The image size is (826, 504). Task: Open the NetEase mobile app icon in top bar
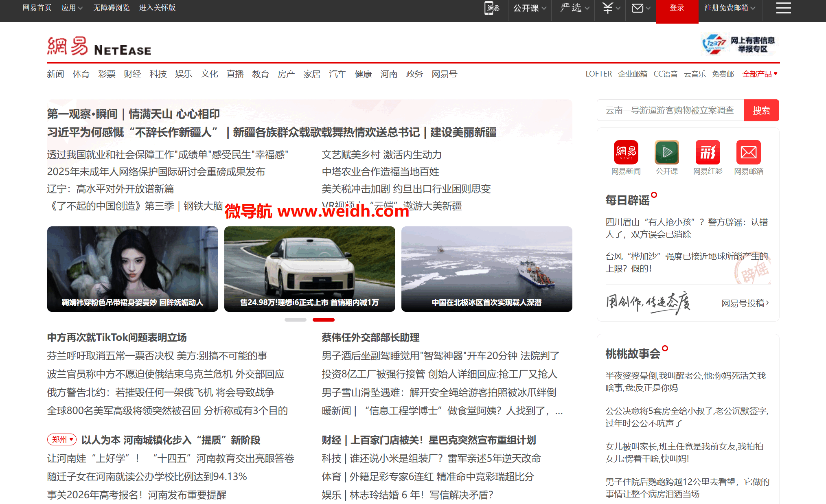point(492,8)
